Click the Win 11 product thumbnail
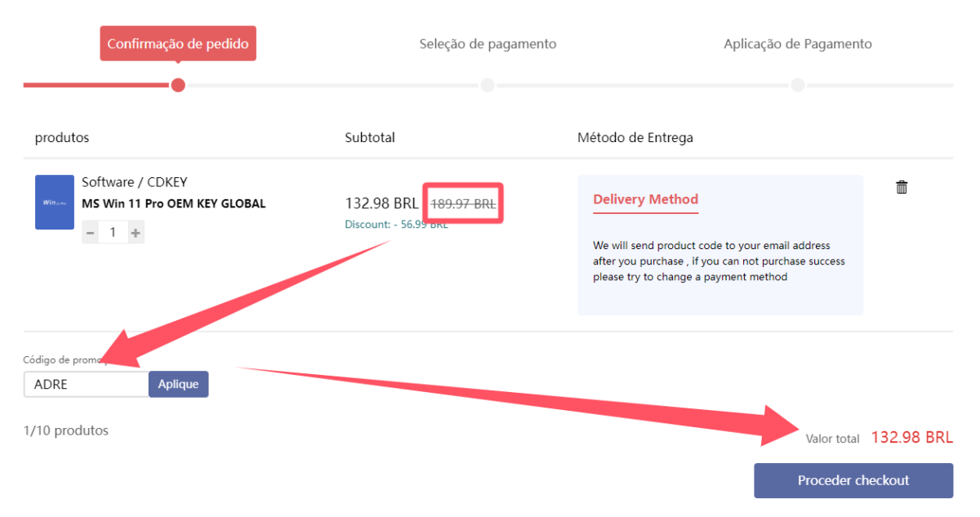 click(x=54, y=202)
